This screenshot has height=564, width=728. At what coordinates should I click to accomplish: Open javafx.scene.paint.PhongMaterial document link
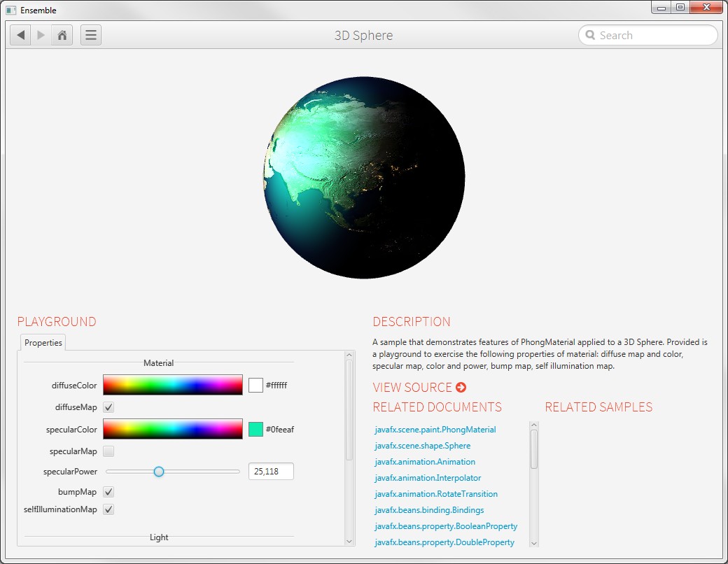(x=435, y=430)
